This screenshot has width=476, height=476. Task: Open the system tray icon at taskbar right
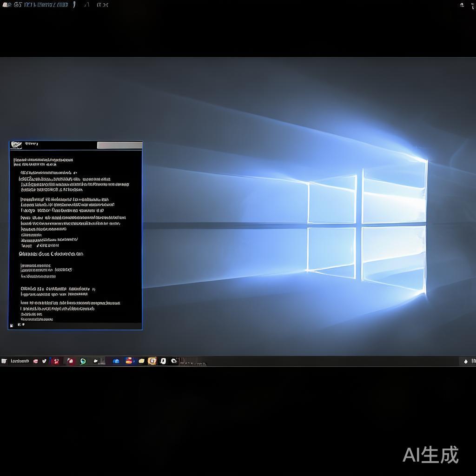(x=466, y=361)
